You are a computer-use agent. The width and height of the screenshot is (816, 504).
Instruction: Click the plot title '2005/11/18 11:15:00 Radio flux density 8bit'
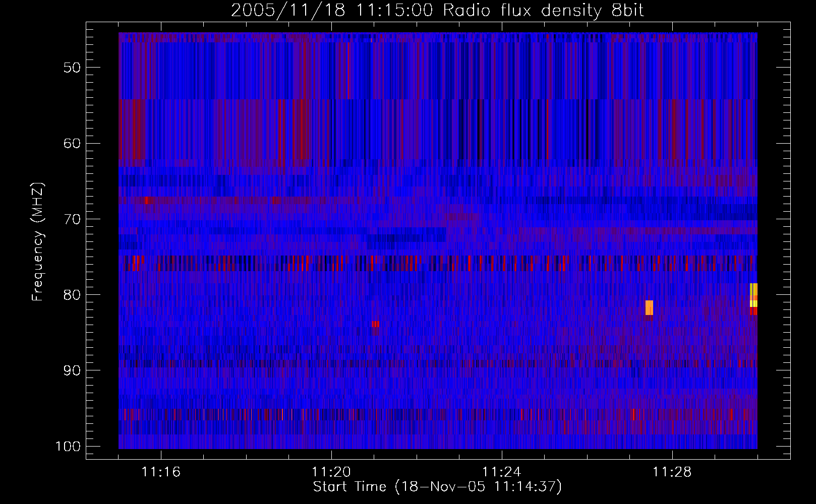tap(437, 11)
